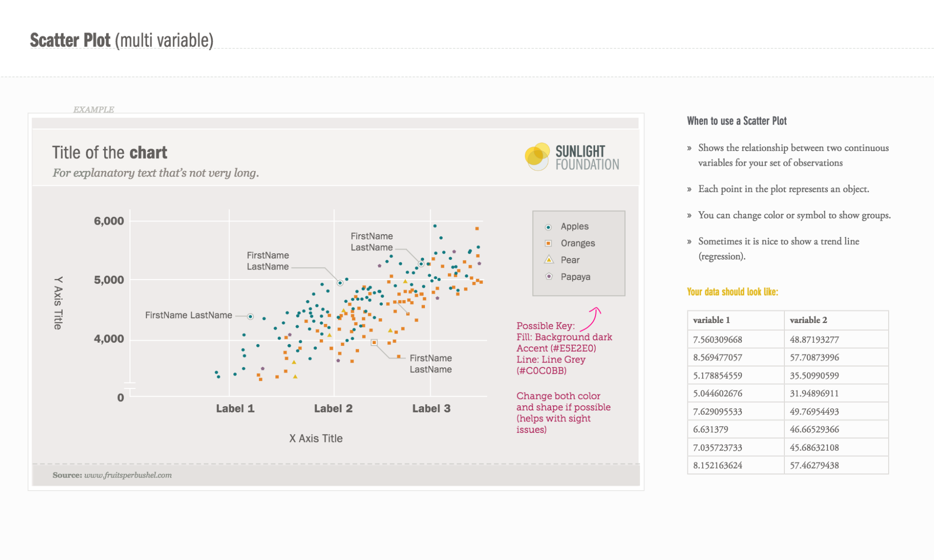Click the 'X Axis Title' text
This screenshot has height=560, width=934.
coord(315,439)
